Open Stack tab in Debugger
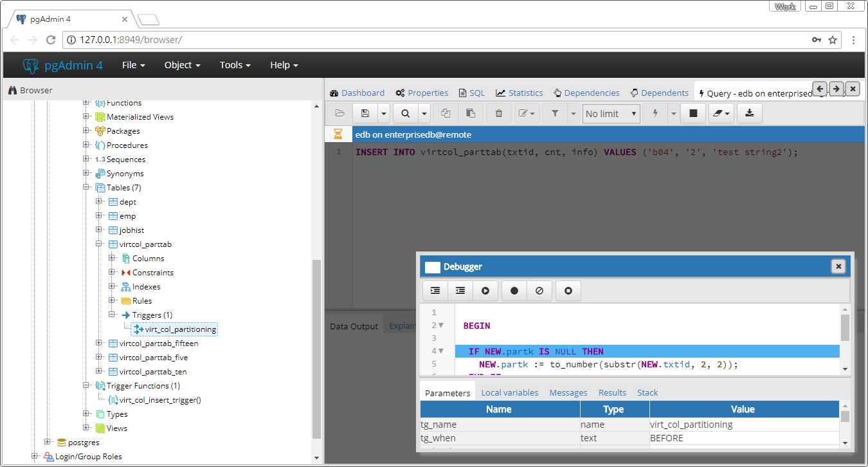The image size is (868, 467). (647, 392)
